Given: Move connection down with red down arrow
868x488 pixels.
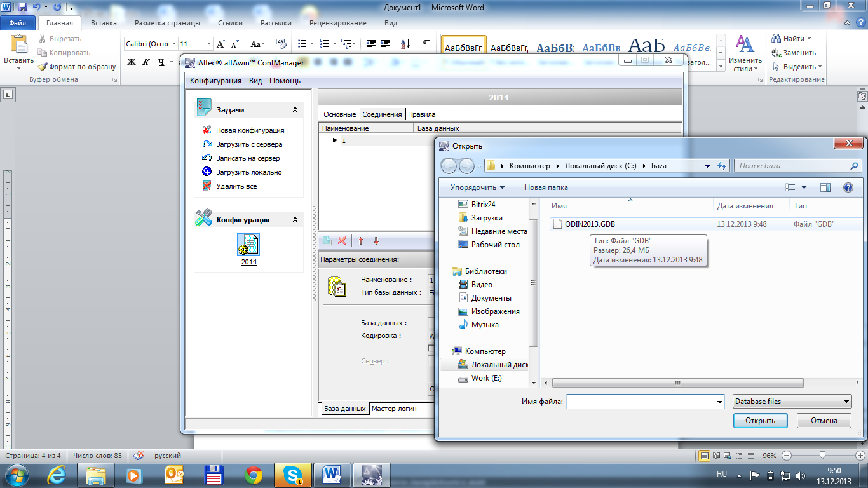Looking at the screenshot, I should 376,241.
